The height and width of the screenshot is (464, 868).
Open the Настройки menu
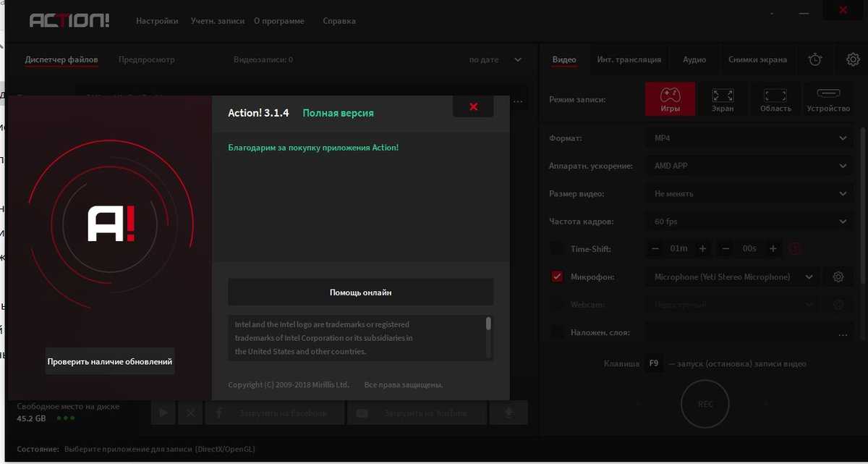pyautogui.click(x=157, y=21)
